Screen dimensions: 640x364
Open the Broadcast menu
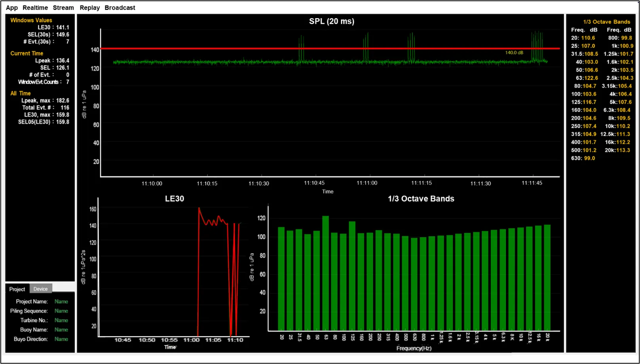[x=120, y=8]
